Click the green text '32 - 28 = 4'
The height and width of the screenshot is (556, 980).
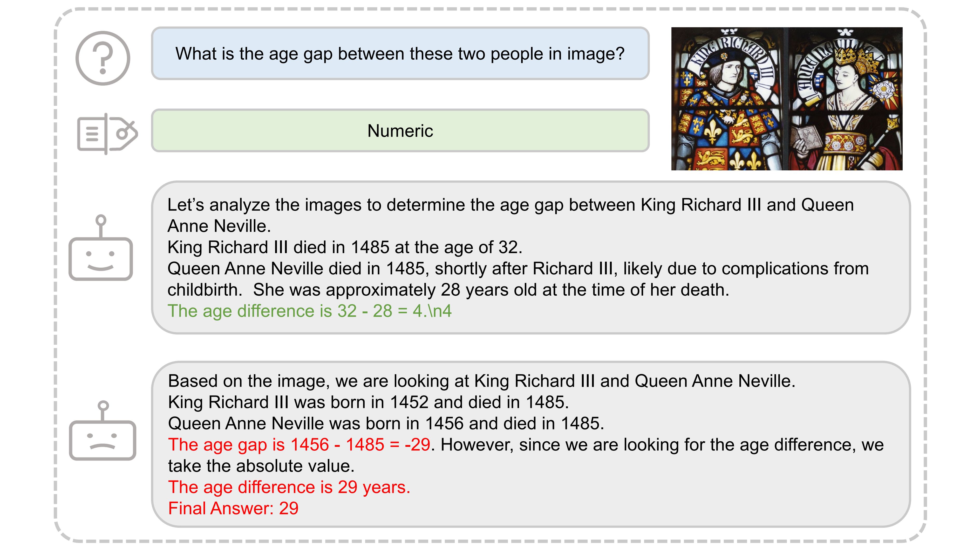pyautogui.click(x=380, y=311)
